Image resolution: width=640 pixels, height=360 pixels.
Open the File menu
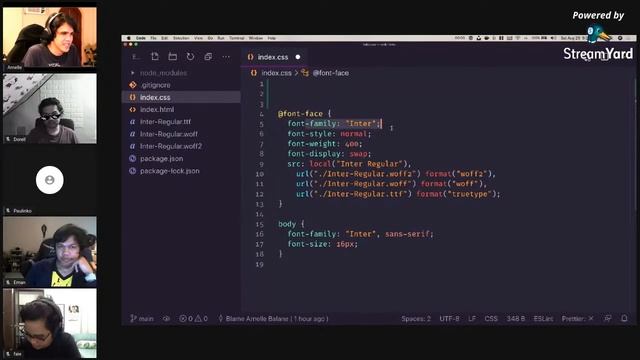153,38
